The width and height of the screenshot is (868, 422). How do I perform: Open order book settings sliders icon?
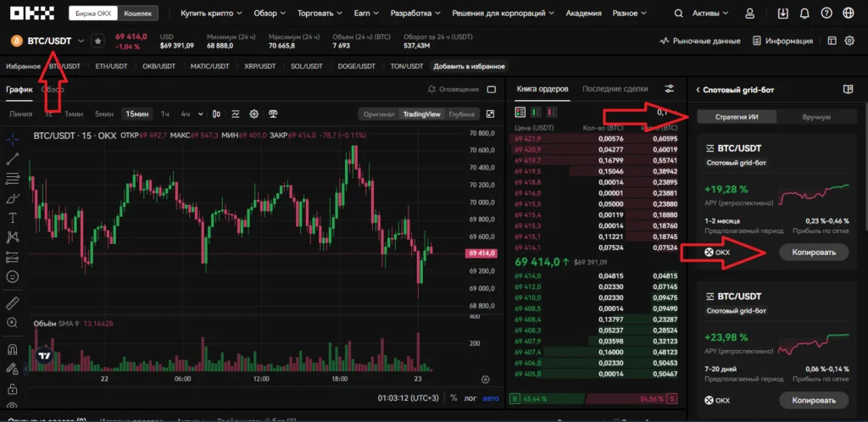(x=670, y=89)
